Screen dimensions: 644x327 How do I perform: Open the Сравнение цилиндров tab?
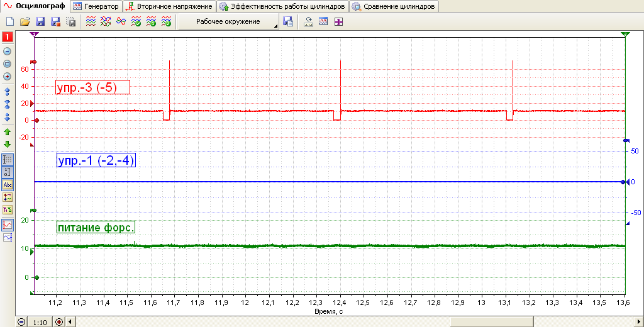point(394,6)
